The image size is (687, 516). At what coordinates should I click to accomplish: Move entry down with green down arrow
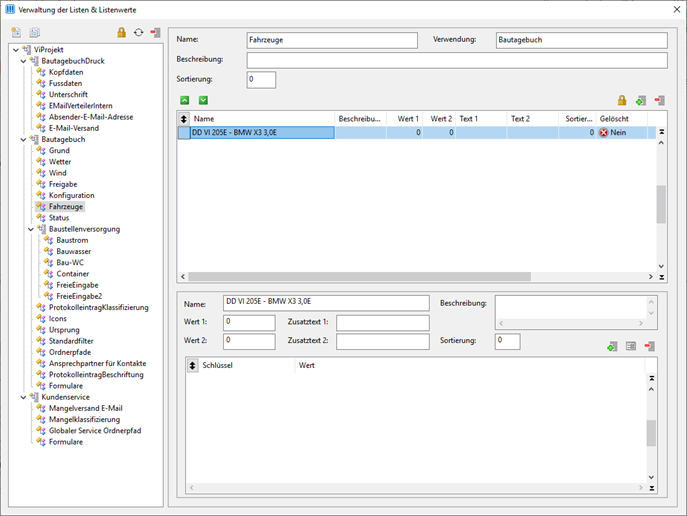pos(203,100)
